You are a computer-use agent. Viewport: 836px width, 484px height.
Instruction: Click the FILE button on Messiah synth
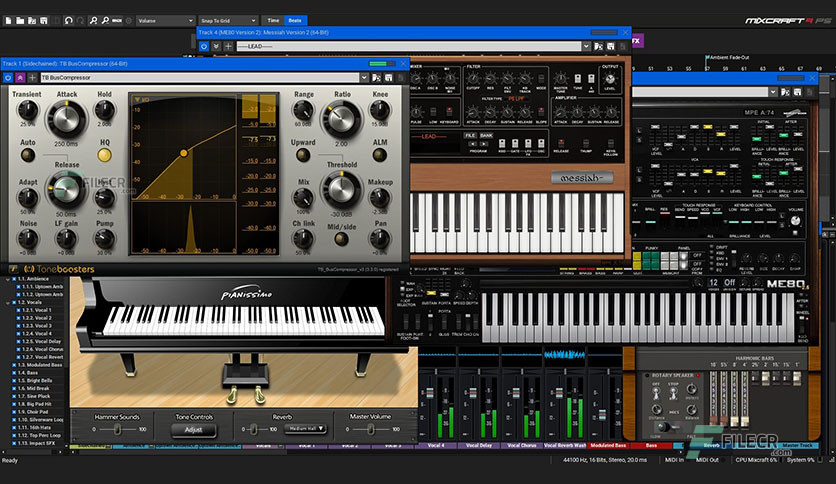pyautogui.click(x=470, y=135)
